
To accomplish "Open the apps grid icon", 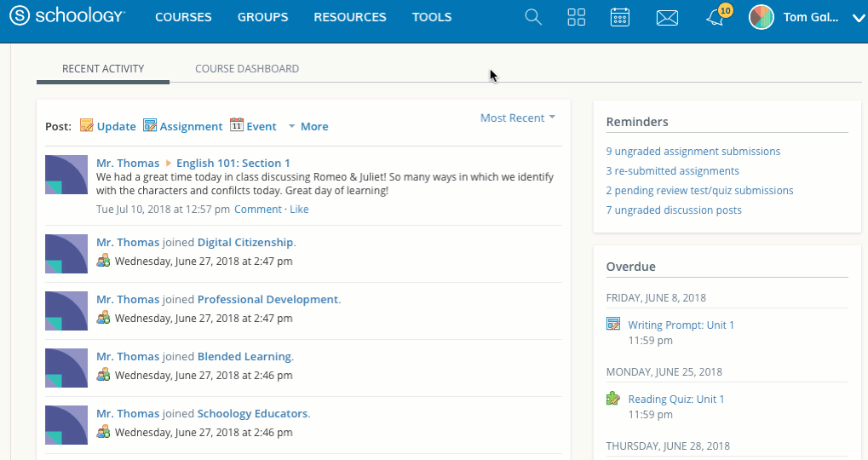I will click(x=577, y=17).
